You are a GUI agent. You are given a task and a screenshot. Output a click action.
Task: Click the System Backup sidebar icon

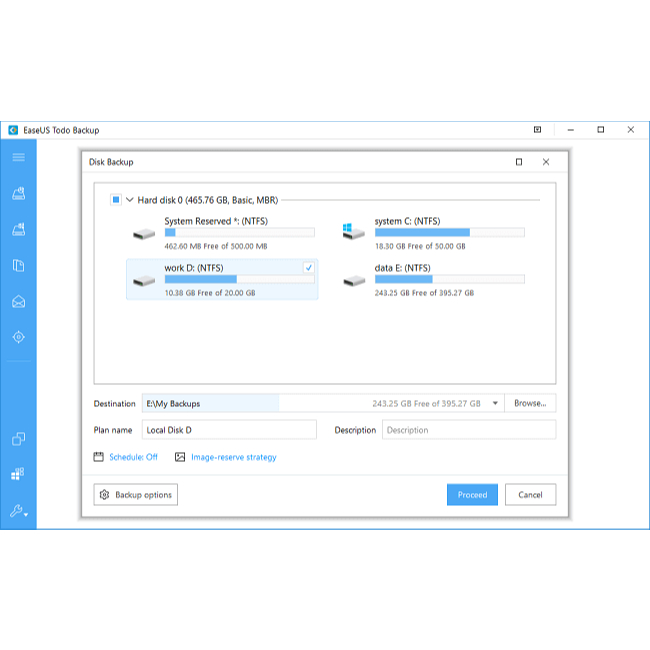point(18,229)
